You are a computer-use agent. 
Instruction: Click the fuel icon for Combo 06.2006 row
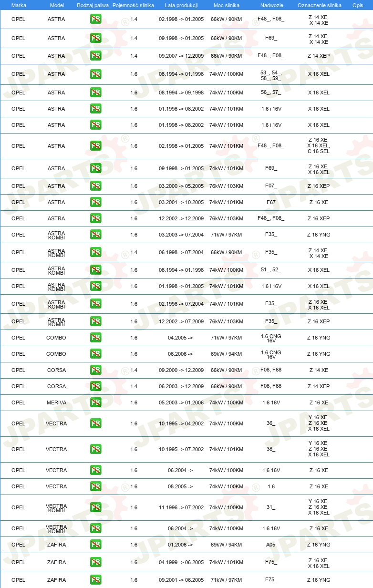pos(95,354)
